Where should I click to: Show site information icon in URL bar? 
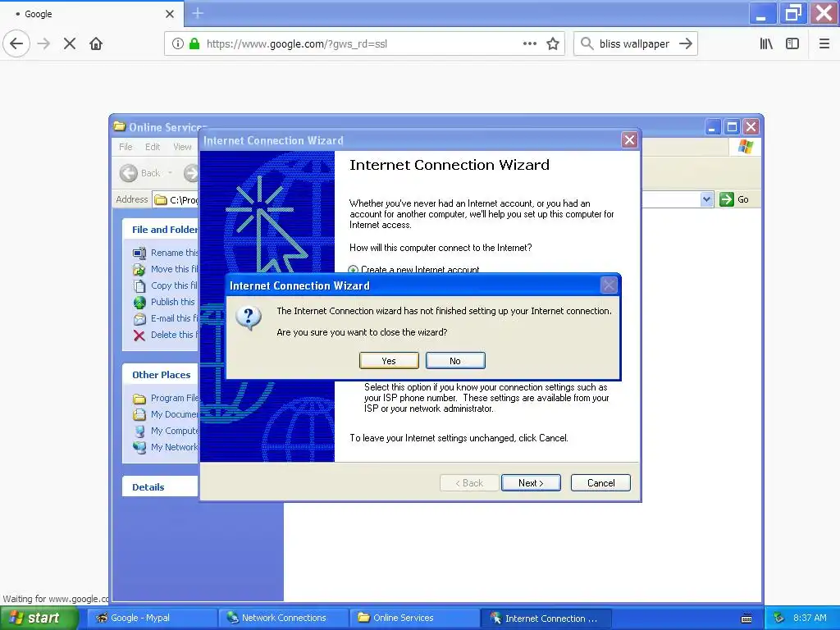point(178,43)
